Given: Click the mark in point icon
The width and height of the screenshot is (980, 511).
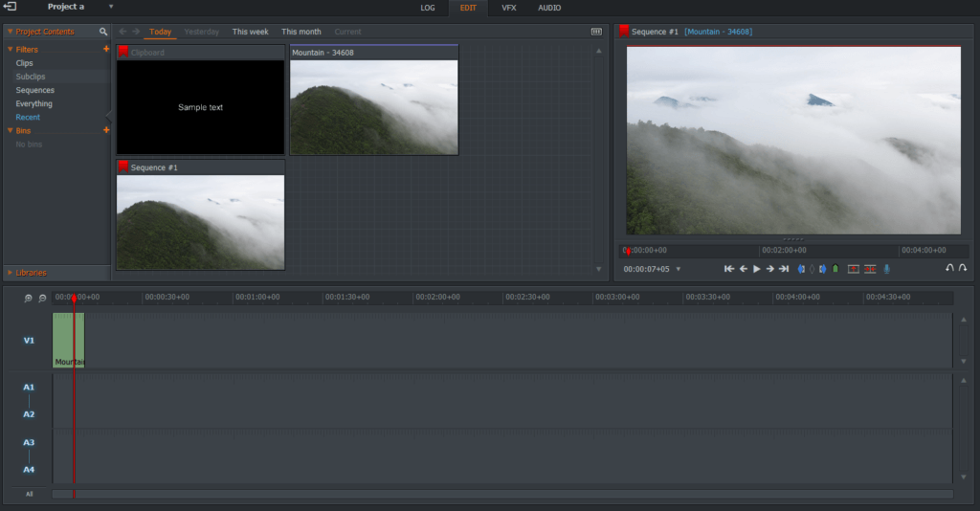Looking at the screenshot, I should click(801, 269).
